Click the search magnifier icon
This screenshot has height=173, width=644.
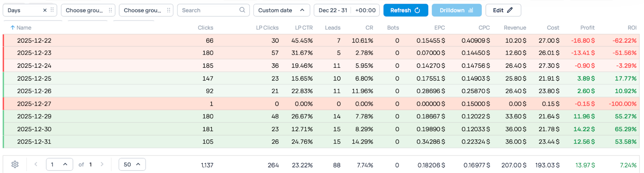(x=242, y=10)
